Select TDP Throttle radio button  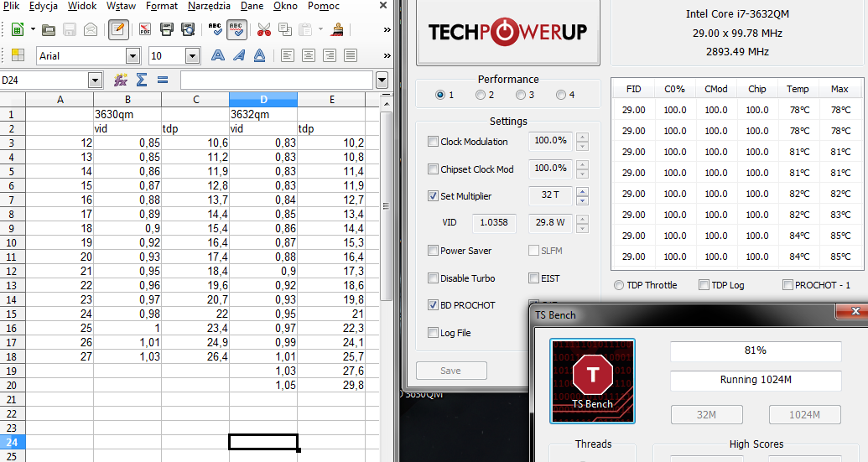(x=618, y=285)
